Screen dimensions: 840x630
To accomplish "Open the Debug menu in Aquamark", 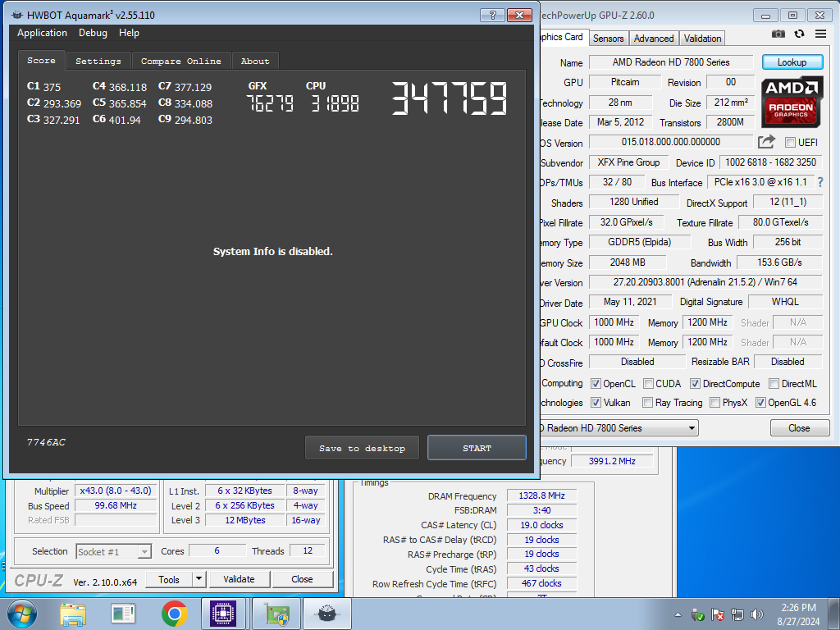I will (x=93, y=33).
